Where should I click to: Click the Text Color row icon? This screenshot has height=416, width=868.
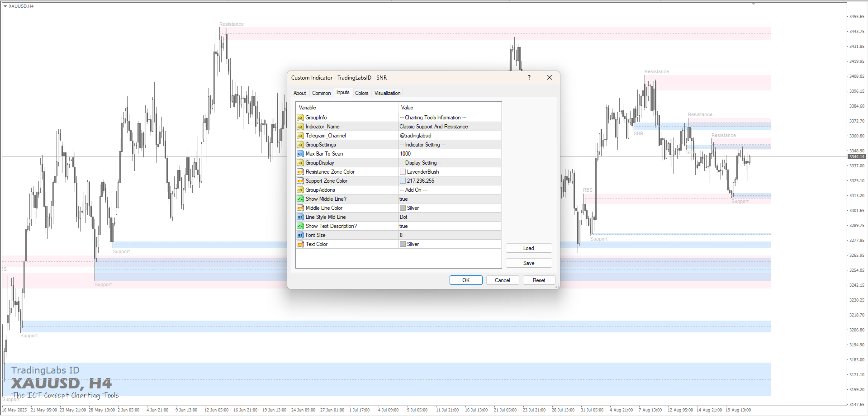pyautogui.click(x=300, y=244)
